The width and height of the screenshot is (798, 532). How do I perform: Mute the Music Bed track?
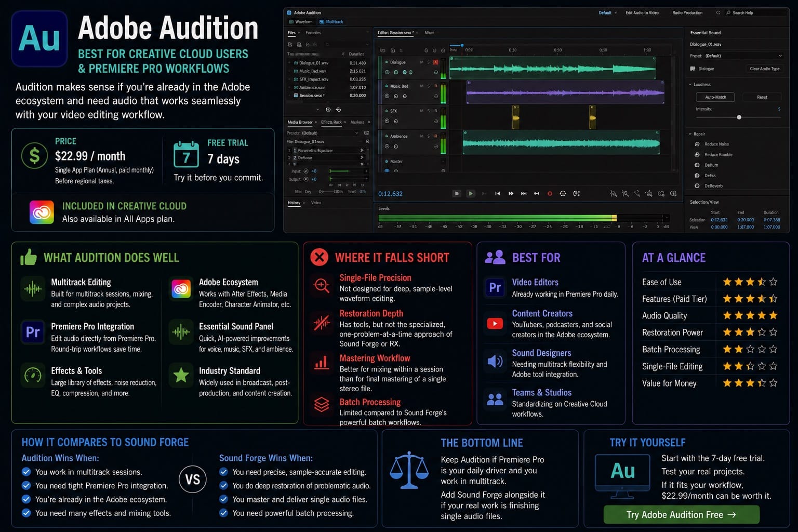(x=421, y=86)
